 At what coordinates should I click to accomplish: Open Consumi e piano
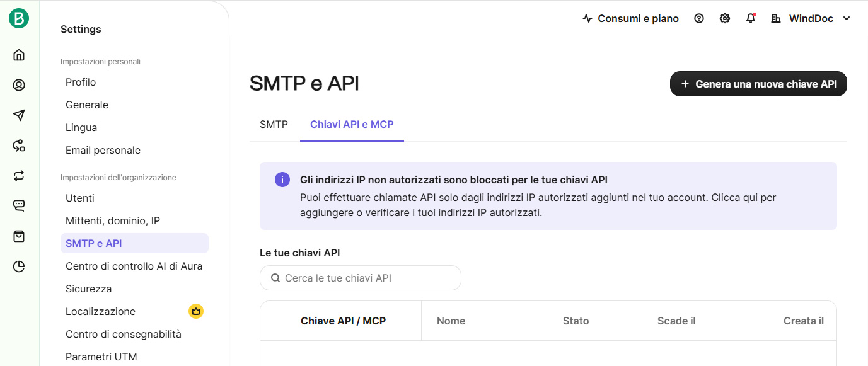(630, 19)
